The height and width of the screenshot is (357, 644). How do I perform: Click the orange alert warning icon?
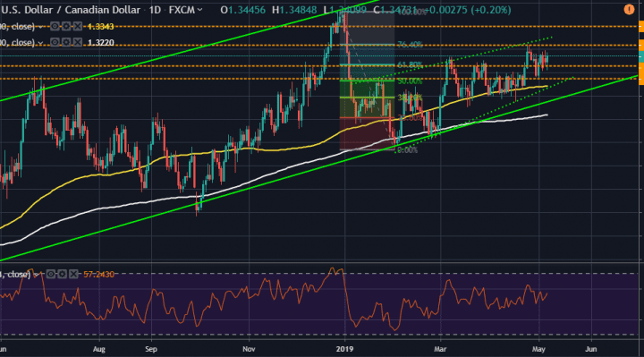click(629, 10)
